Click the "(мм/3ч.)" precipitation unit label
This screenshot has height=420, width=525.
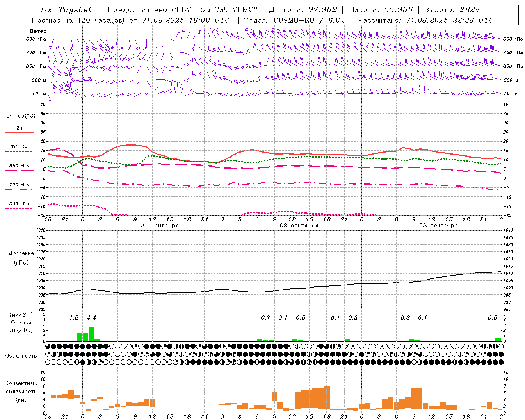coord(21,315)
